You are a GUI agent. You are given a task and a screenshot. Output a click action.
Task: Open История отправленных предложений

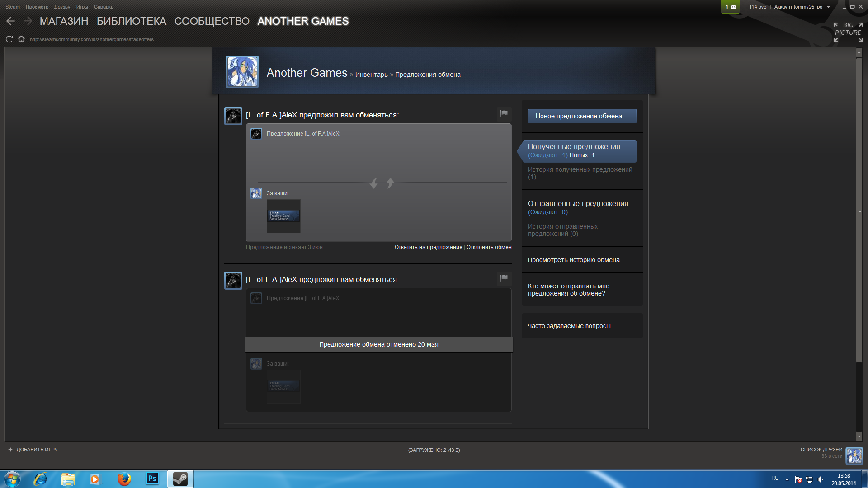coord(563,230)
